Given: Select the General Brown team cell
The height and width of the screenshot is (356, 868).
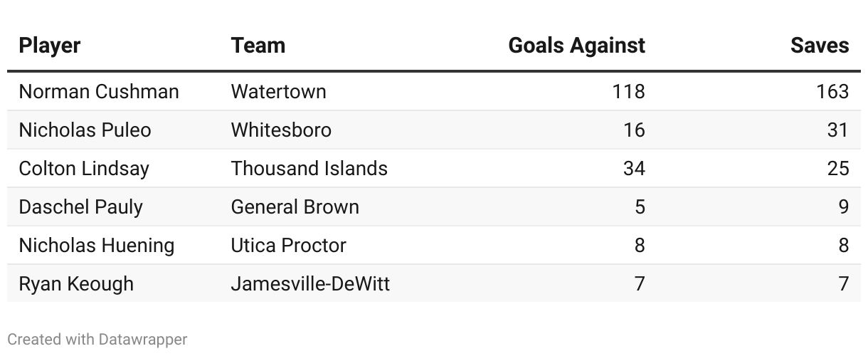Looking at the screenshot, I should pos(295,207).
